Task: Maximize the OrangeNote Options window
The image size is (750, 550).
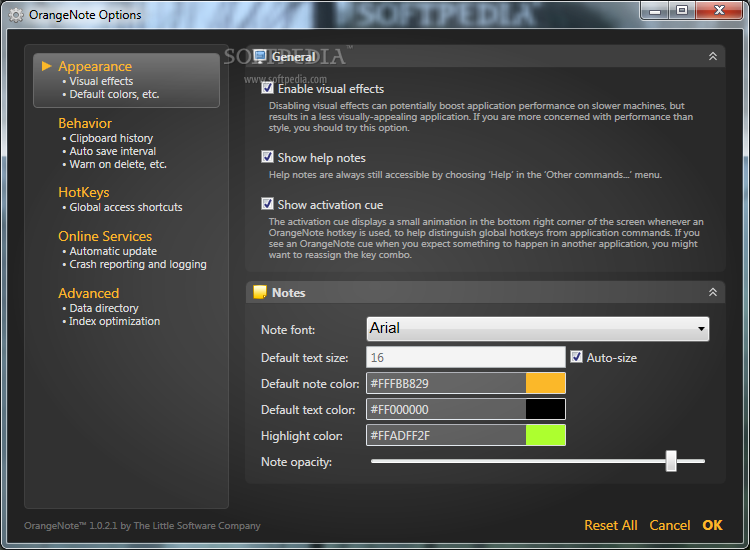Action: 682,11
